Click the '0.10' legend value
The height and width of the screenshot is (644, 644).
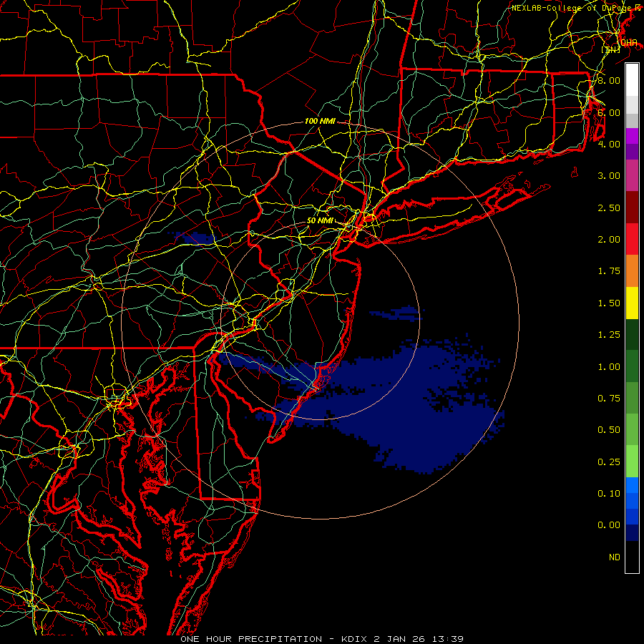[x=609, y=494]
